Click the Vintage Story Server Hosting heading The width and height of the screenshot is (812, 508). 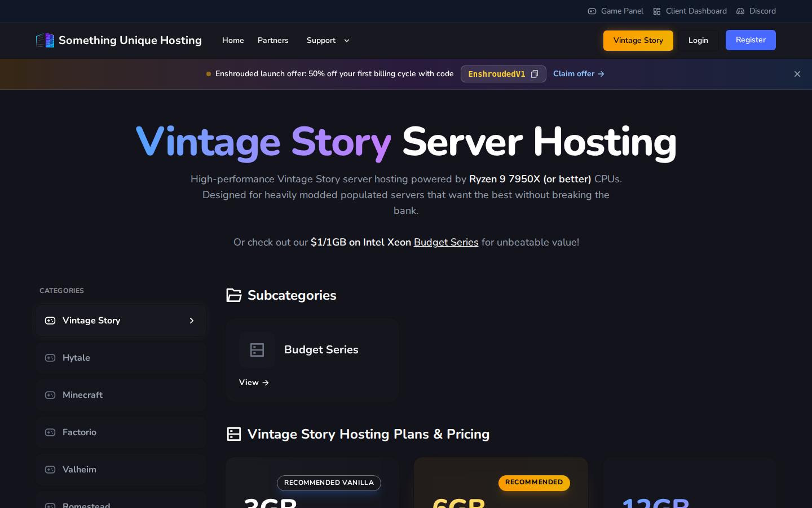click(406, 142)
